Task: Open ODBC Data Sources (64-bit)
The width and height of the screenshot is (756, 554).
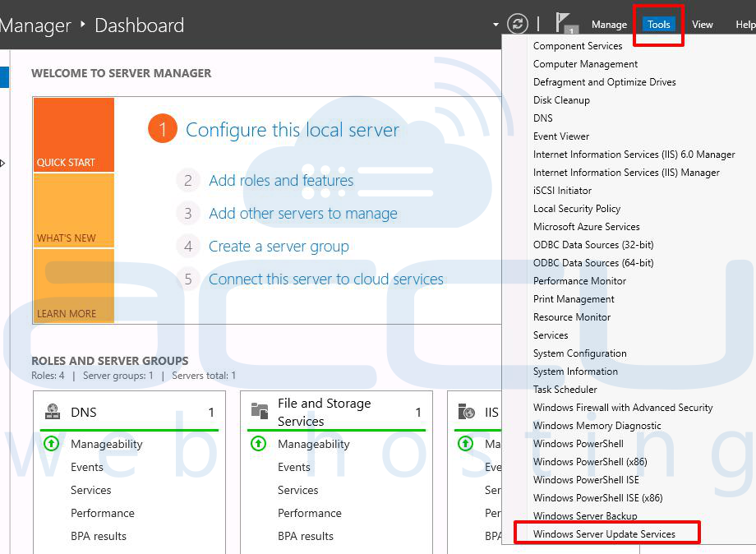Action: point(593,263)
